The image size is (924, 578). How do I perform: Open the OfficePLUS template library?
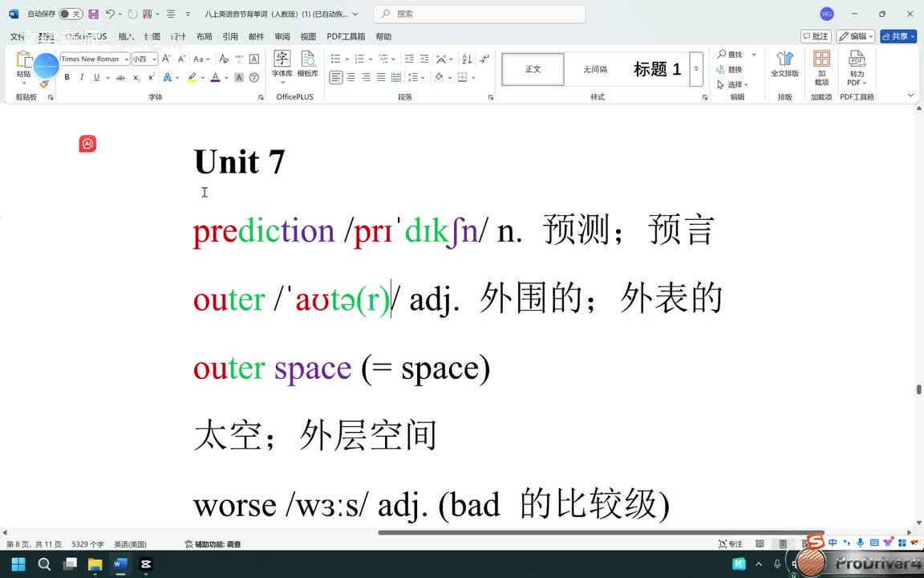308,65
